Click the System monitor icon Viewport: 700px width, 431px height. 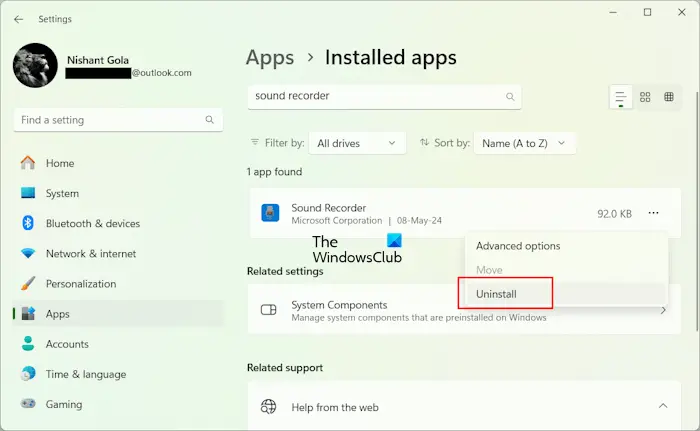[28, 193]
